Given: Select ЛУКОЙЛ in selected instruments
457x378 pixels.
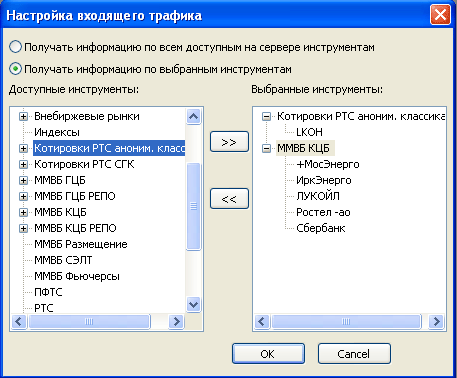Looking at the screenshot, I should 318,196.
